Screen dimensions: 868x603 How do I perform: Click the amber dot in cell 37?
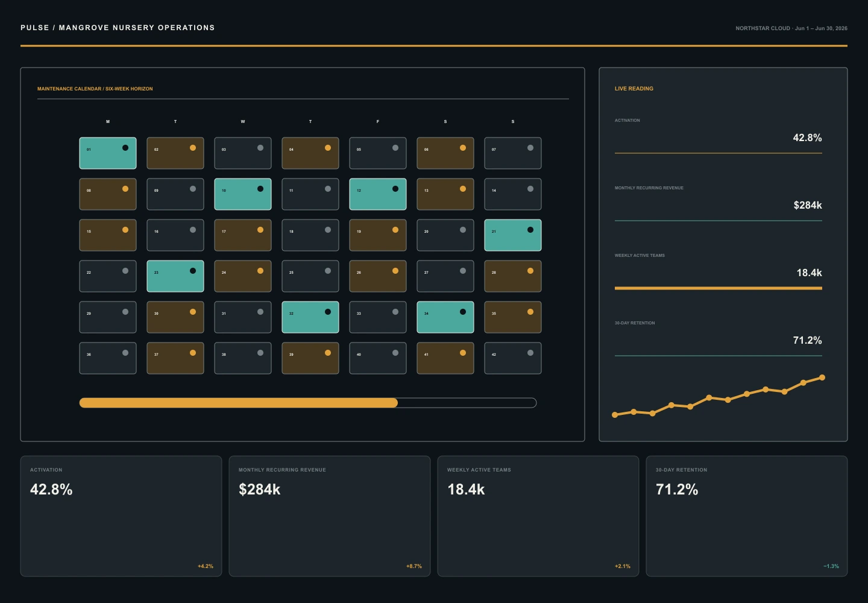point(193,353)
